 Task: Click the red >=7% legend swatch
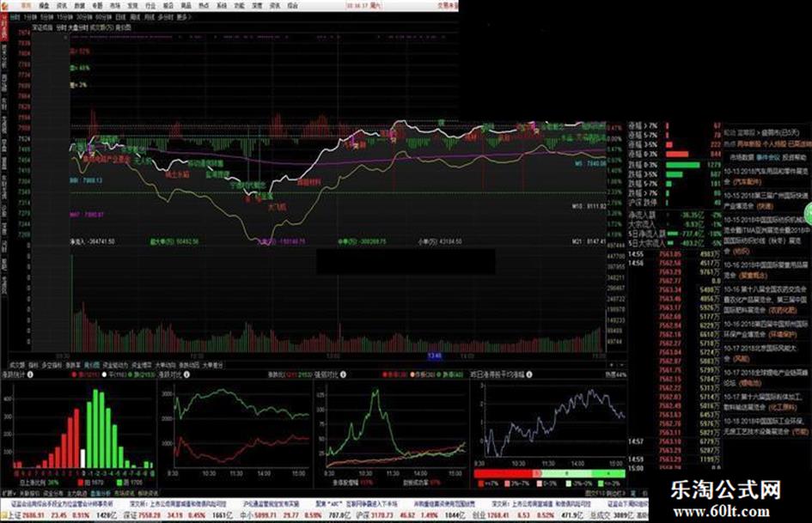coord(481,484)
